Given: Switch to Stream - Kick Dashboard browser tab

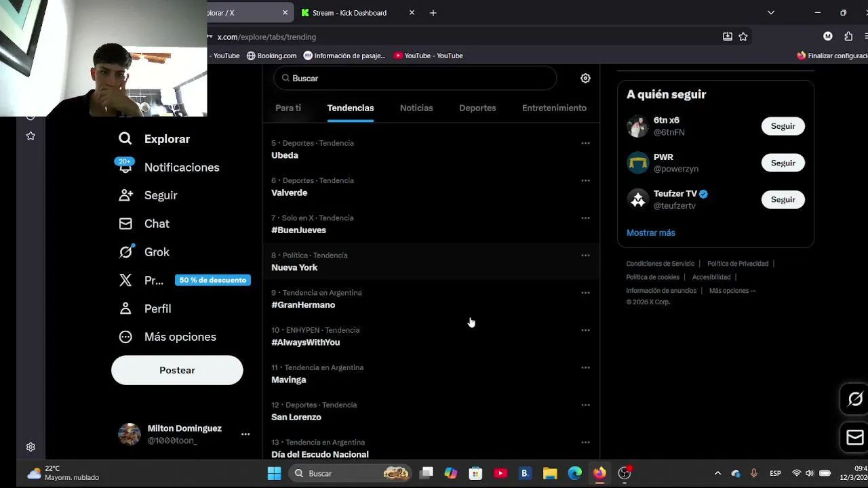Looking at the screenshot, I should tap(357, 13).
